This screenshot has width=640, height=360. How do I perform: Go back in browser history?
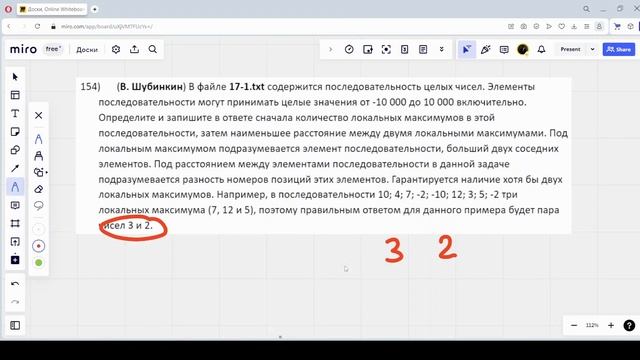point(9,27)
